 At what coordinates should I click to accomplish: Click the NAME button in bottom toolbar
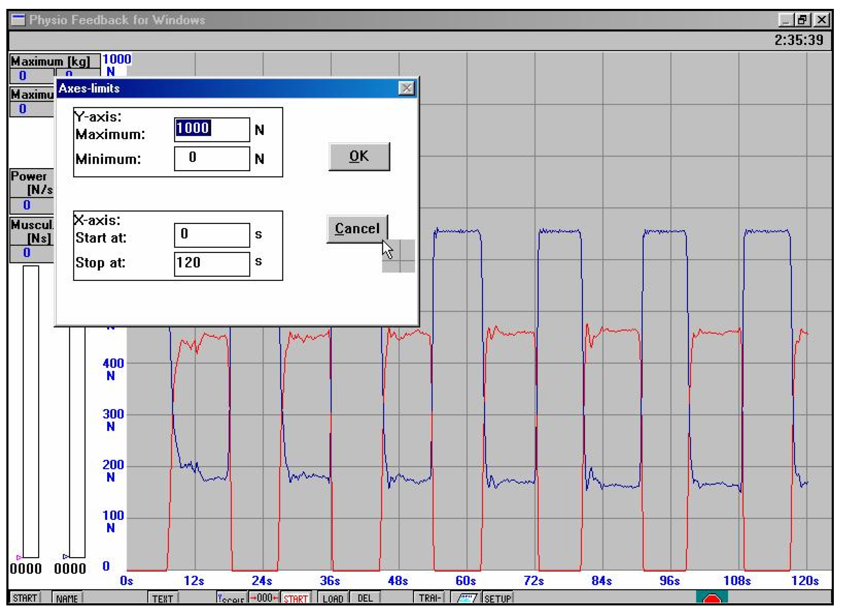(x=67, y=598)
